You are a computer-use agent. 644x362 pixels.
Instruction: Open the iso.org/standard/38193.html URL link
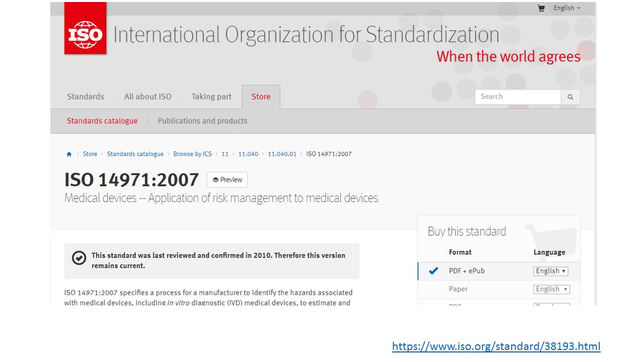(496, 346)
